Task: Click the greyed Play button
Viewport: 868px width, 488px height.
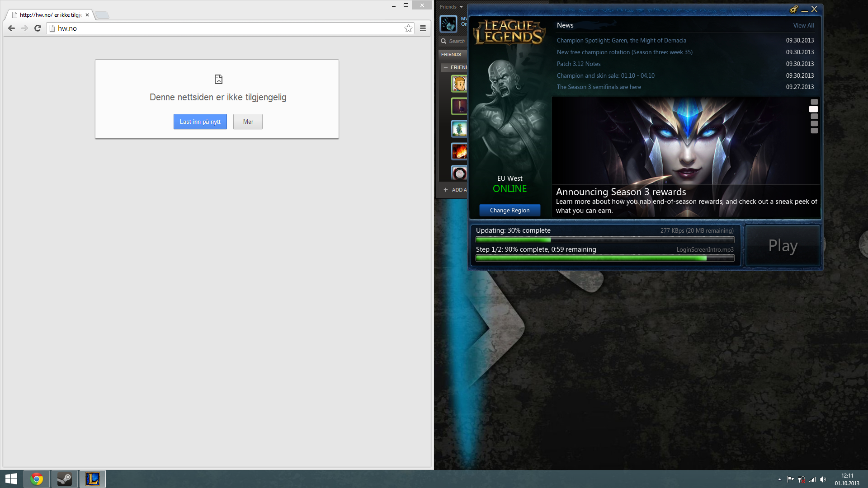Action: pyautogui.click(x=783, y=245)
